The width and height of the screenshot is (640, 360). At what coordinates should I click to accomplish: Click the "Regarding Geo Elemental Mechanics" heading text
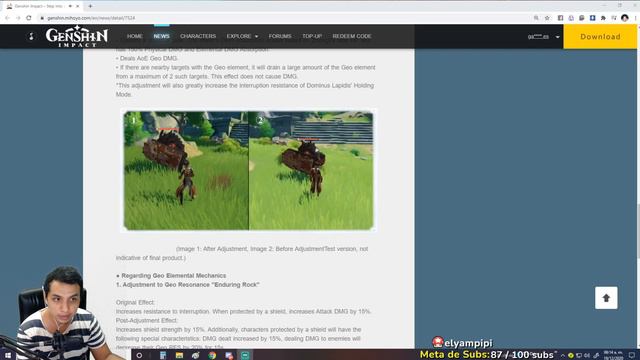pos(173,276)
